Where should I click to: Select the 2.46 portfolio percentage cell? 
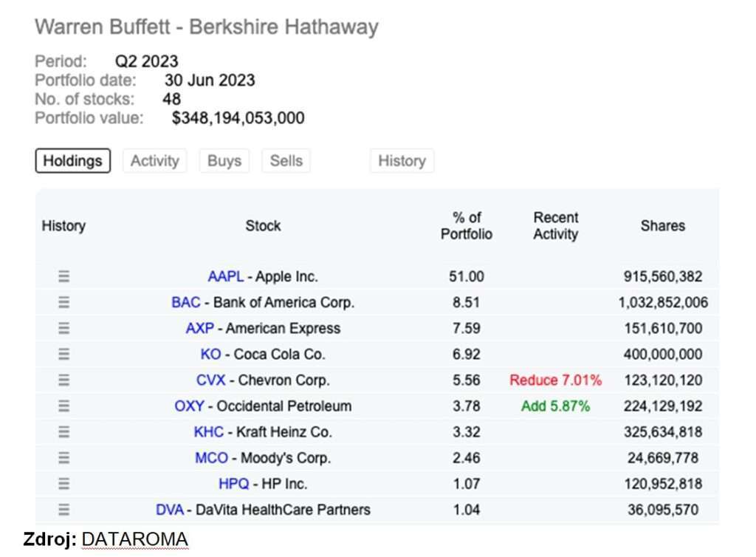point(467,458)
